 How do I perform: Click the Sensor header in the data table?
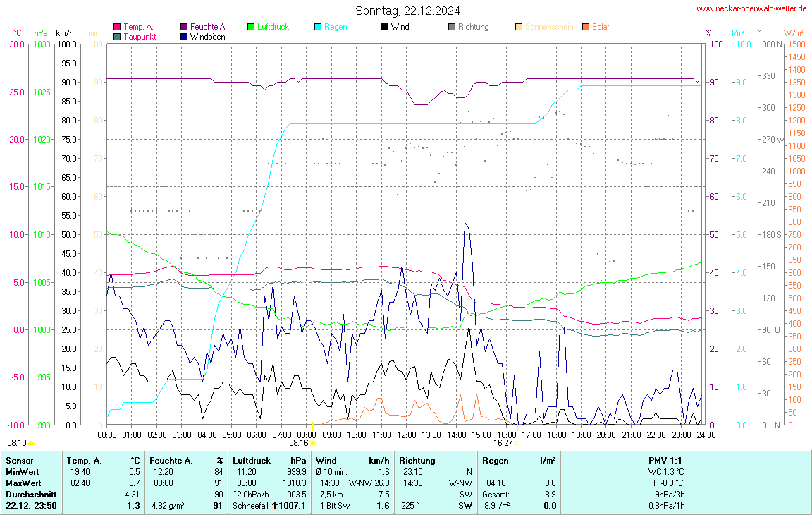tap(19, 461)
